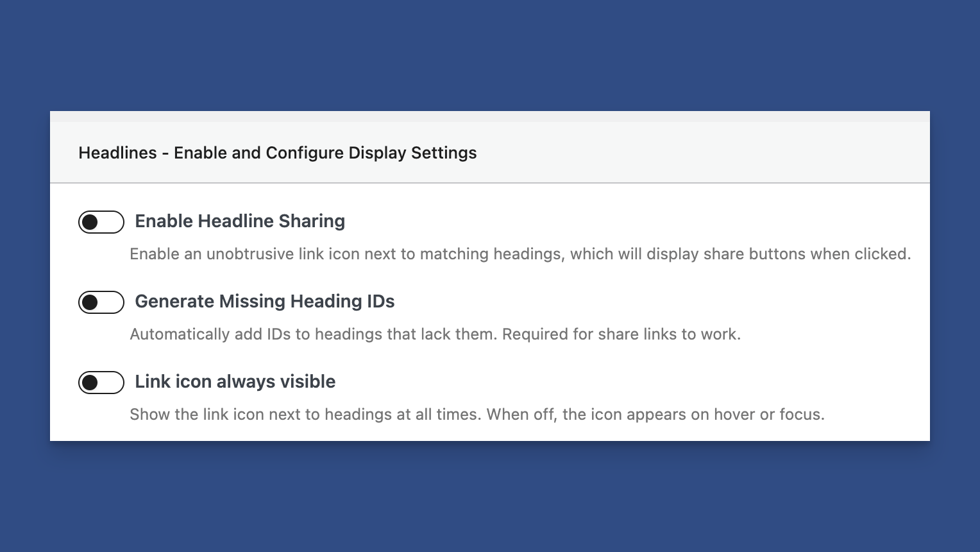Click empty gray header bar right of title
Screen dimensions: 980x552
pyautogui.click(x=705, y=153)
